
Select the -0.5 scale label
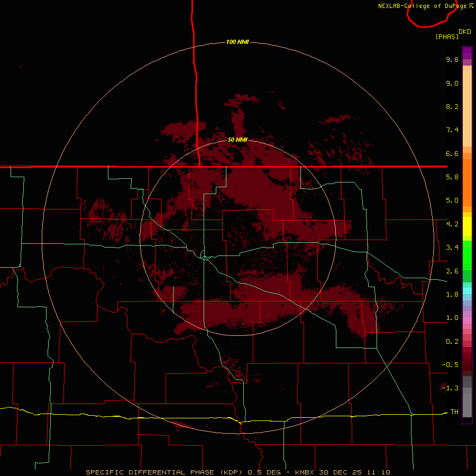450,365
